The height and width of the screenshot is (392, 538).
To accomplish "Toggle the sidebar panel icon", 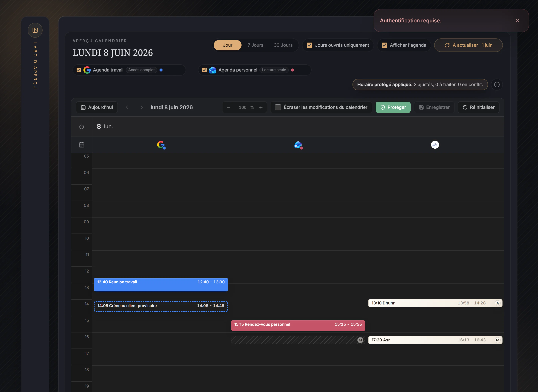I will [35, 30].
